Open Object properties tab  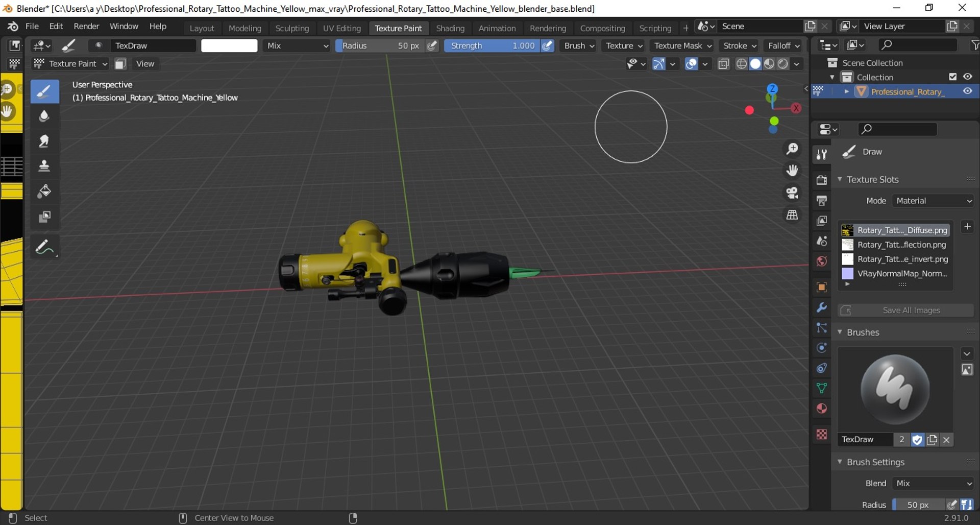tap(821, 287)
